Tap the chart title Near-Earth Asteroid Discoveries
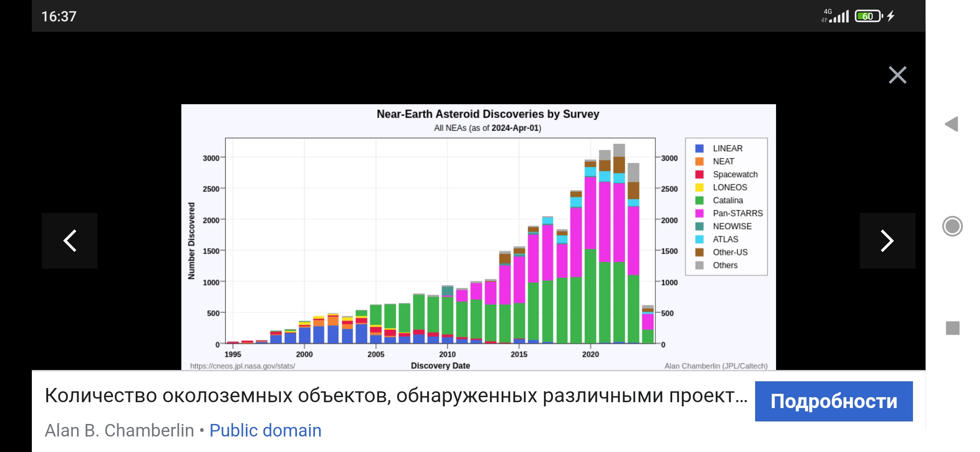 pyautogui.click(x=487, y=114)
